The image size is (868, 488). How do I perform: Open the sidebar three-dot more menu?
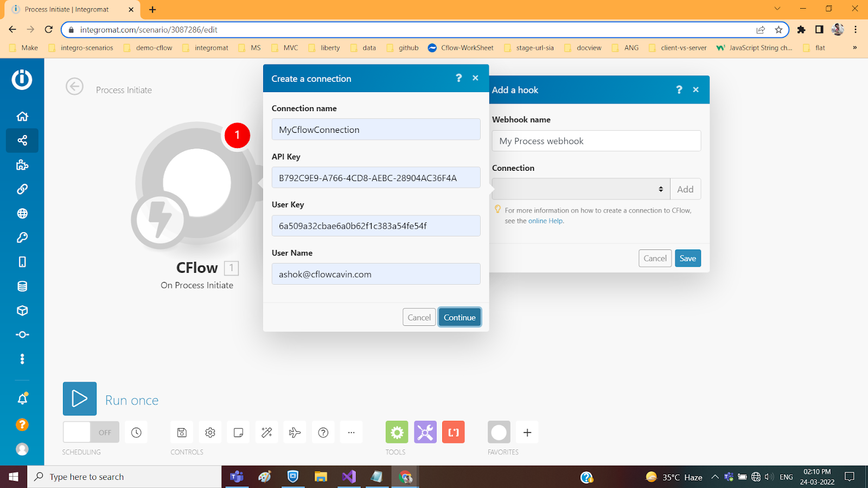(x=22, y=359)
